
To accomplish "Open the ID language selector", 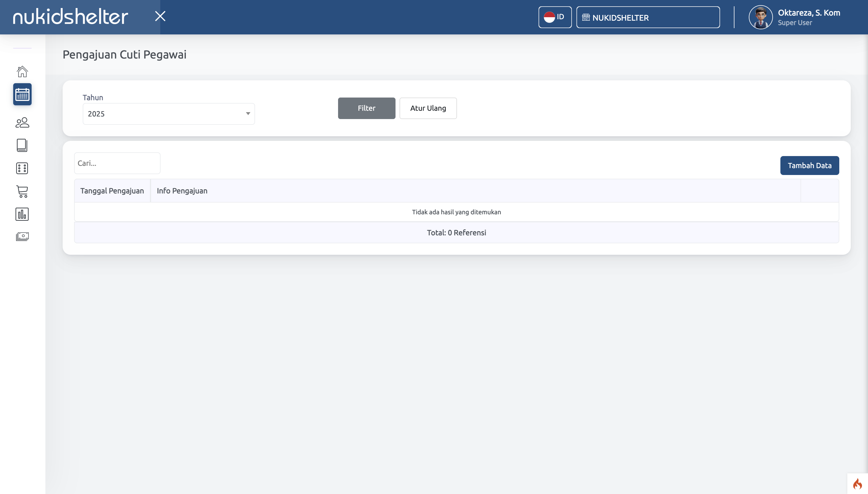I will pos(555,17).
